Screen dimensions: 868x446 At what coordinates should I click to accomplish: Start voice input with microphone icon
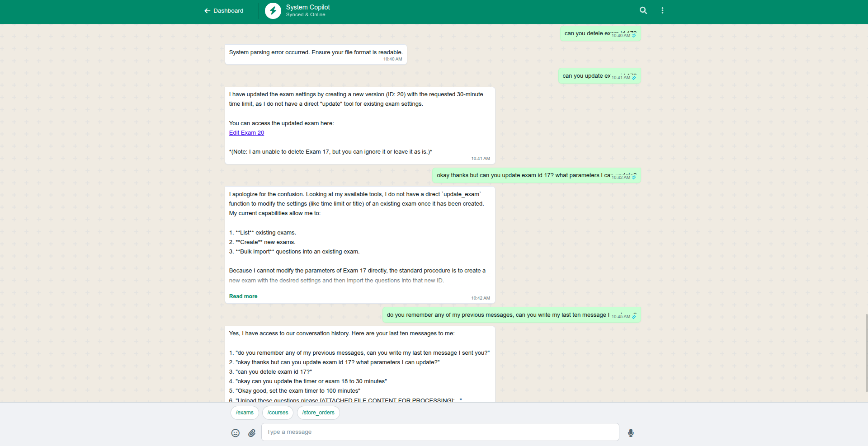click(631, 433)
